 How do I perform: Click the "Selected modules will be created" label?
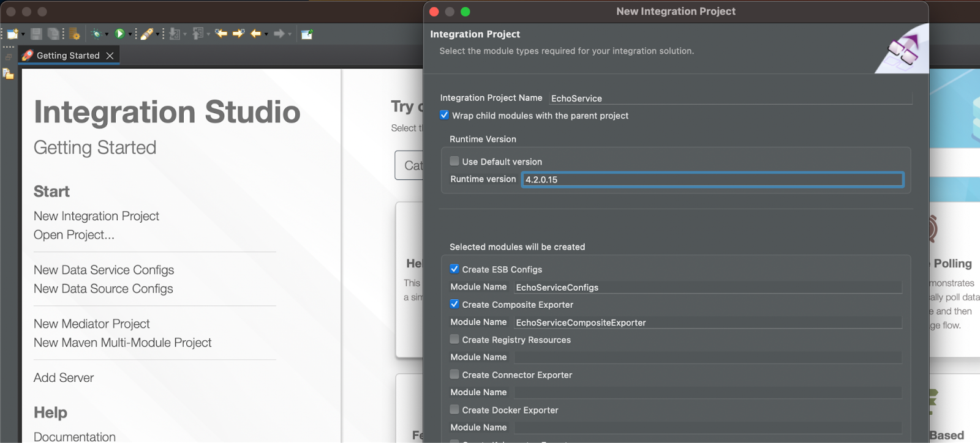517,247
